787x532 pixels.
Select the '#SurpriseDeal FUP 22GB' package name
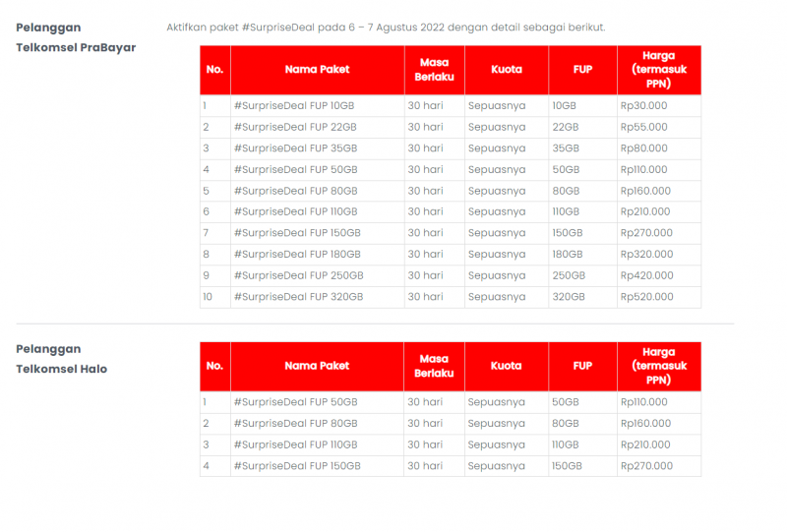(x=295, y=127)
